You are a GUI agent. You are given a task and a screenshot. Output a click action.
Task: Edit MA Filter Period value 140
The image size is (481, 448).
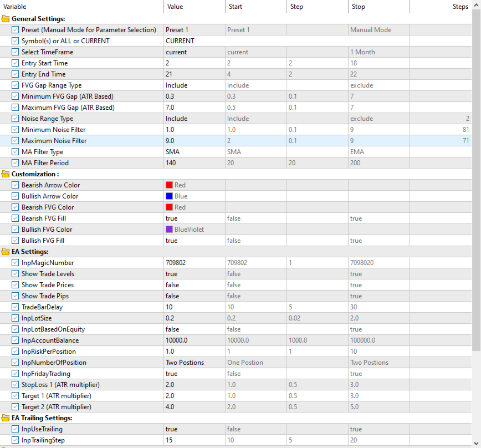(195, 162)
